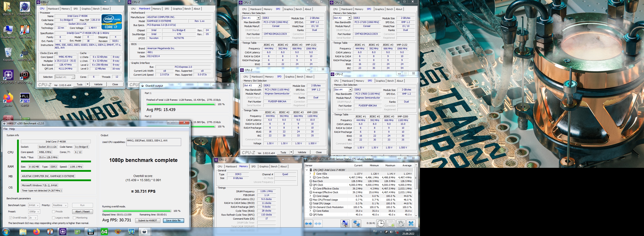Select the SPD tab in the Memory window
The width and height of the screenshot is (644, 236).
(253, 167)
